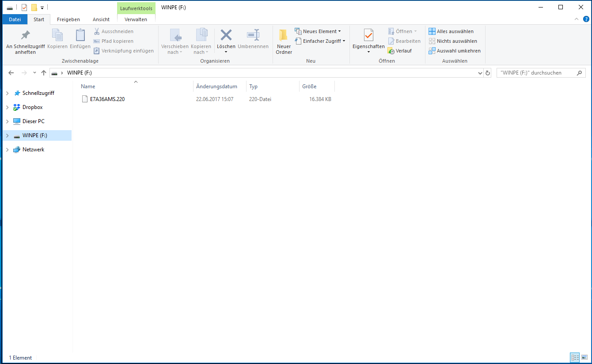The width and height of the screenshot is (592, 364).
Task: Open the Kopieren nach dropdown
Action: pos(201,42)
